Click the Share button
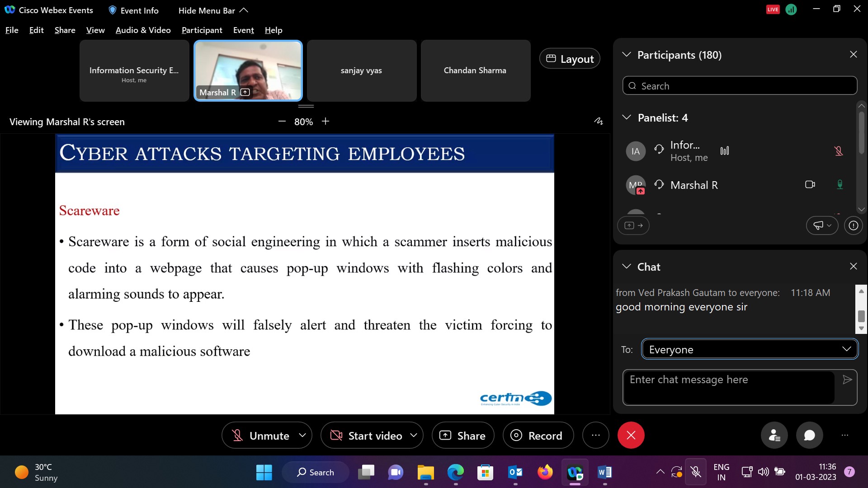Screen dimensions: 868x488 point(463,436)
